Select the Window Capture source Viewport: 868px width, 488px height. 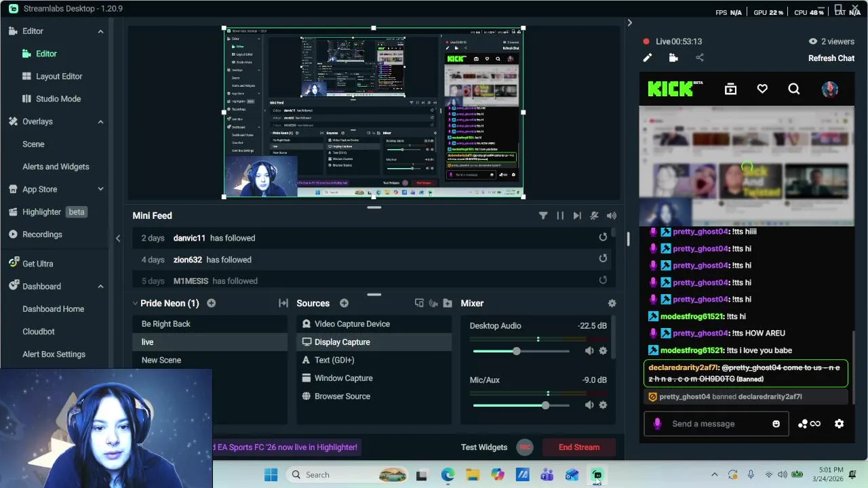pos(374,378)
